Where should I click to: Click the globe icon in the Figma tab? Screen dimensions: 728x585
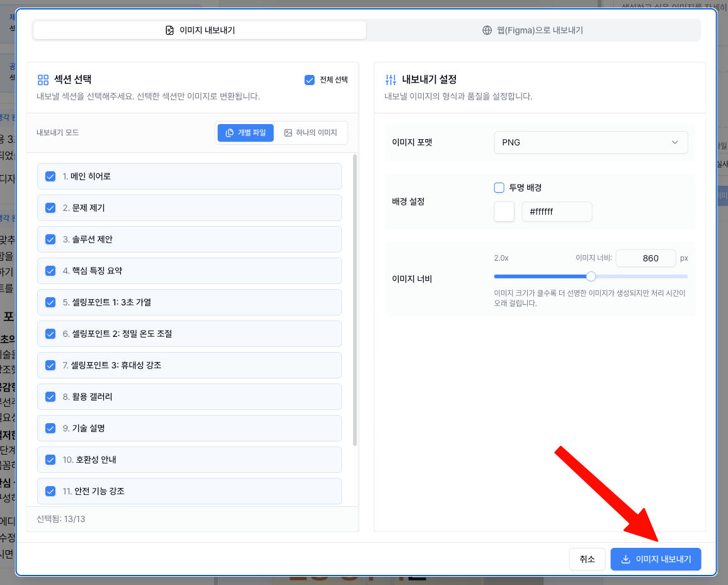pyautogui.click(x=487, y=30)
